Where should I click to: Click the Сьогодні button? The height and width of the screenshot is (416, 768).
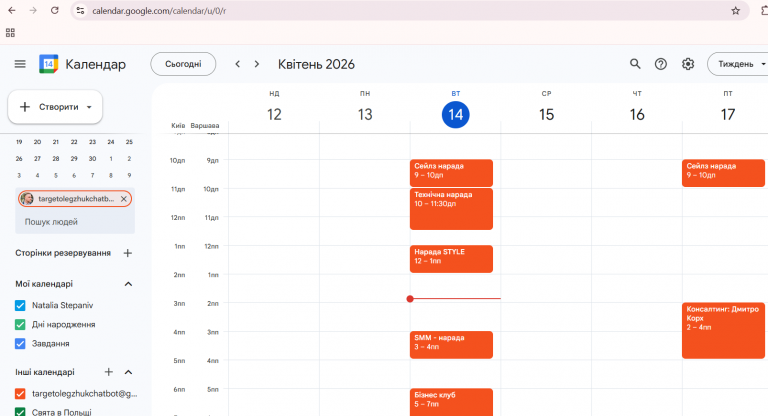pos(183,64)
